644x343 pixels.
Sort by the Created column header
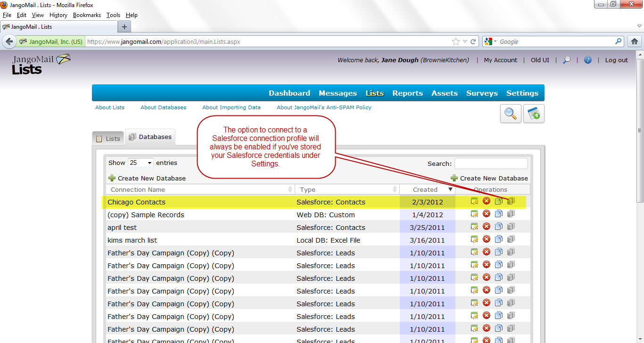click(427, 189)
